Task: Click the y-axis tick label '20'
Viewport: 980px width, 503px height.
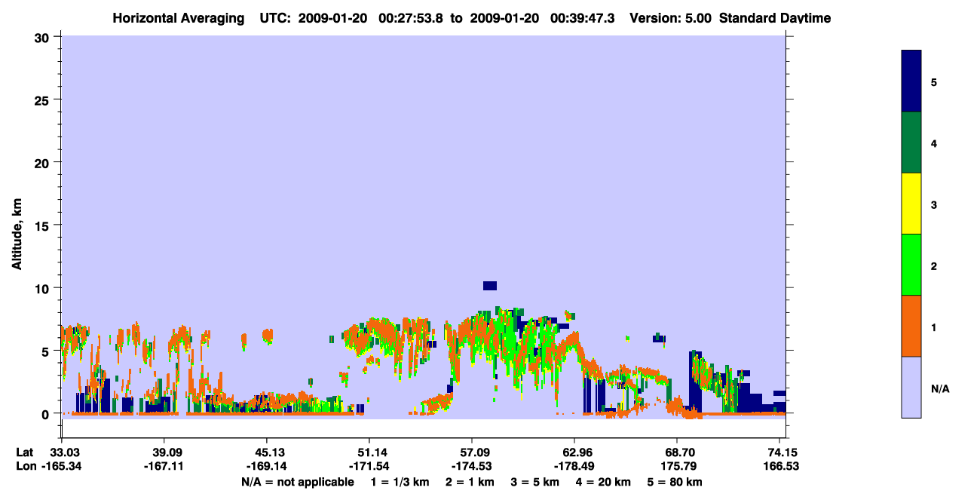Action: (x=43, y=162)
